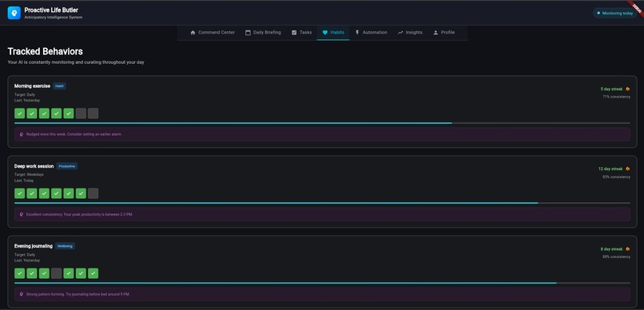View the Insights tab

point(410,33)
